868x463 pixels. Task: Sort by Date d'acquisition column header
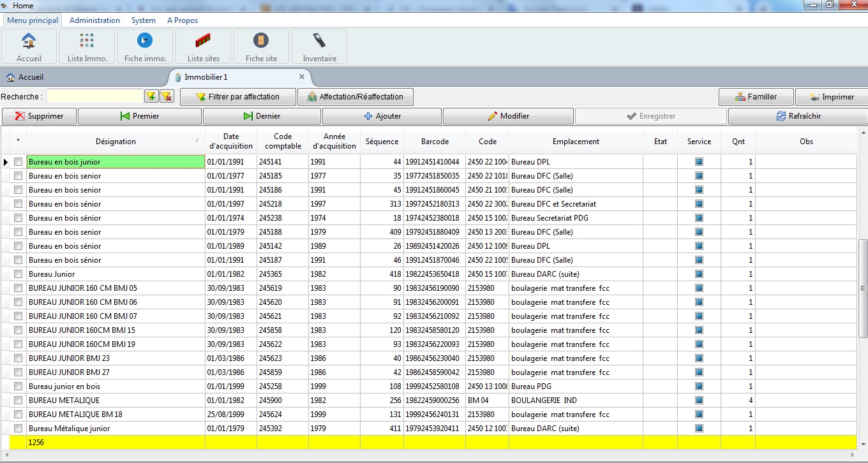click(x=230, y=142)
